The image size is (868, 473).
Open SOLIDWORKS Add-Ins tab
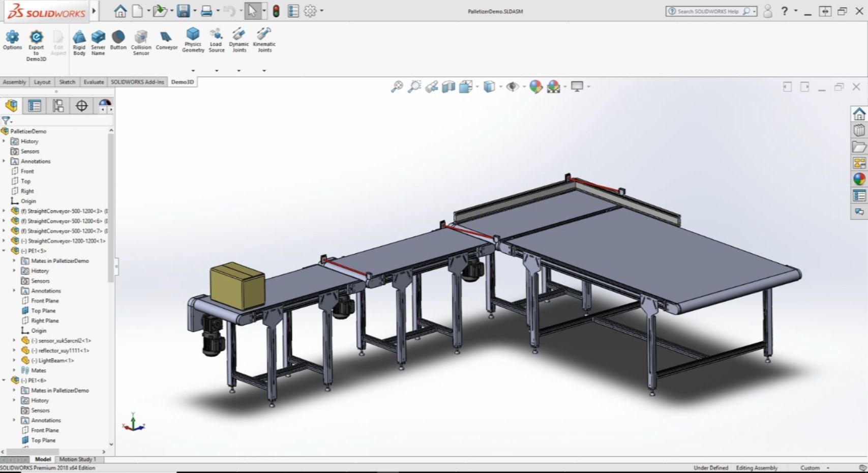pos(137,82)
